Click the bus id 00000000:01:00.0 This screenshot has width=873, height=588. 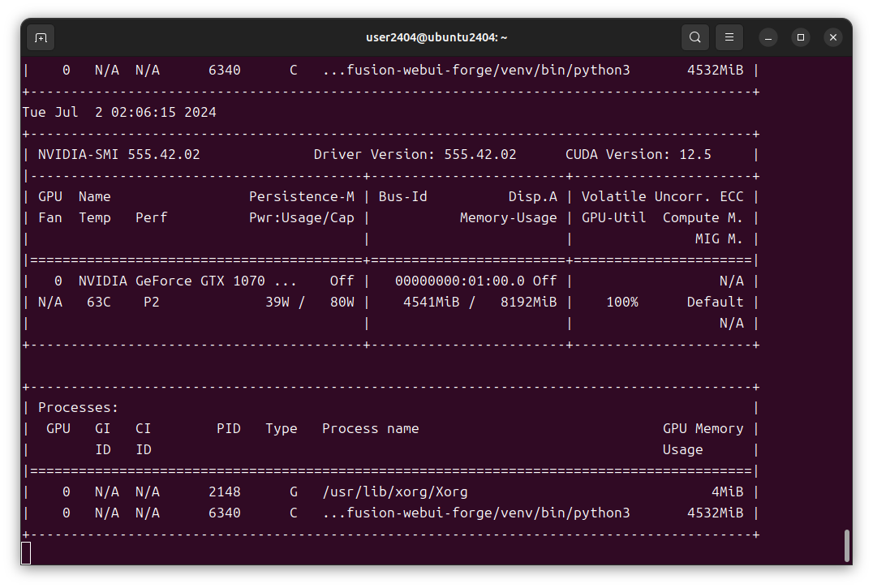460,281
